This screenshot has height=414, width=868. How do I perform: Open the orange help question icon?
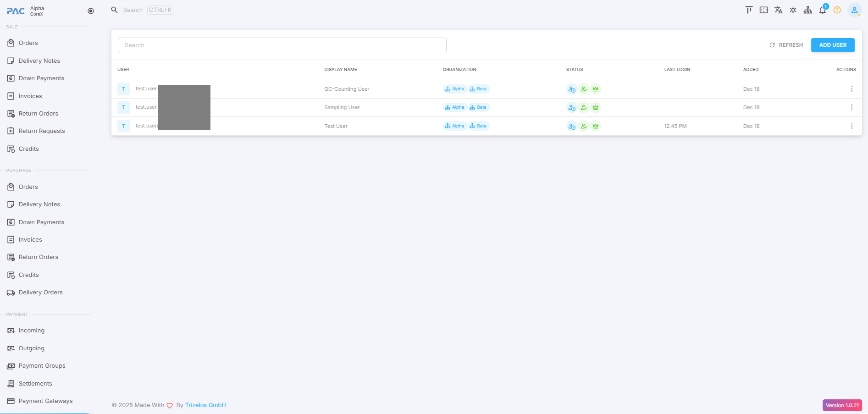[837, 10]
